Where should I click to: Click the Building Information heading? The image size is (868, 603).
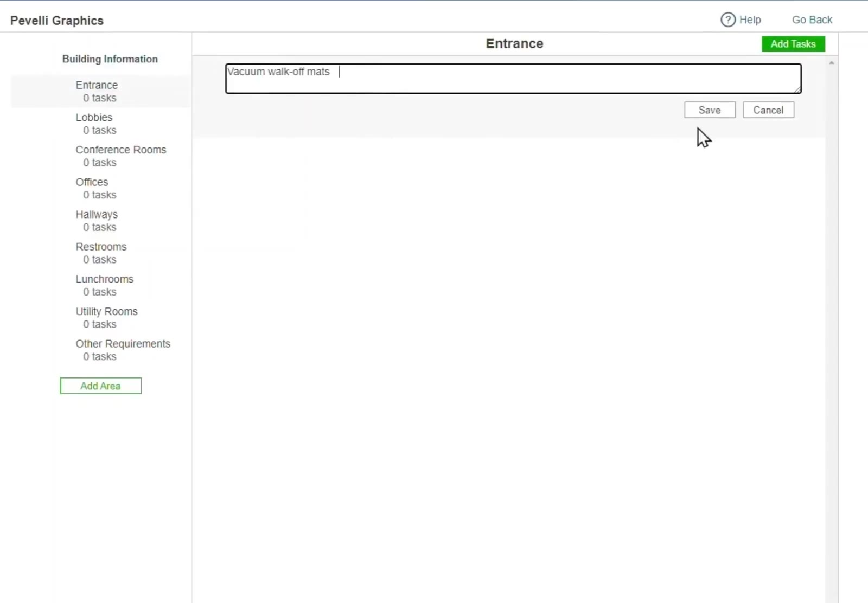tap(110, 59)
